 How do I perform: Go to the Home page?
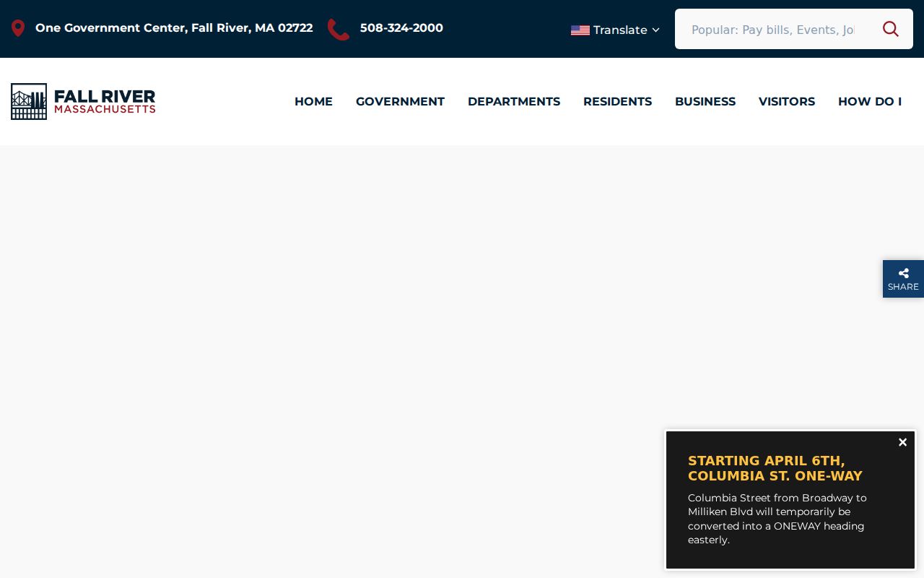click(x=313, y=102)
